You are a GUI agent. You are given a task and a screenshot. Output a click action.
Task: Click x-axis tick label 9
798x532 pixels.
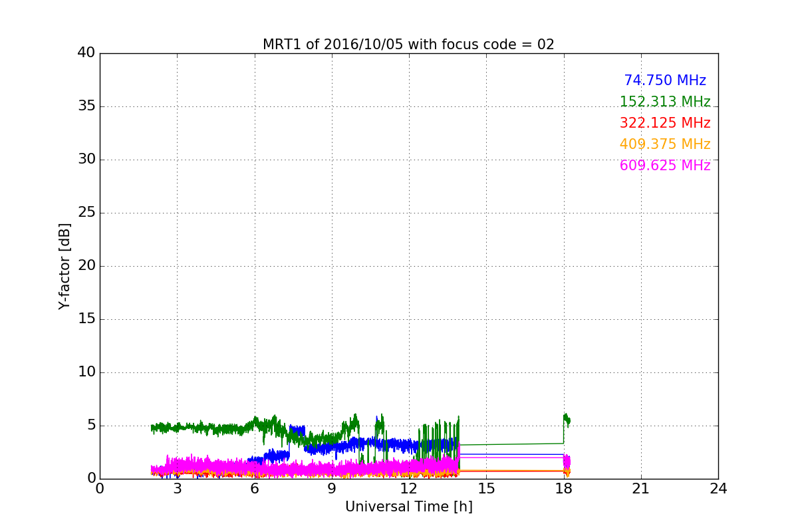coord(332,489)
